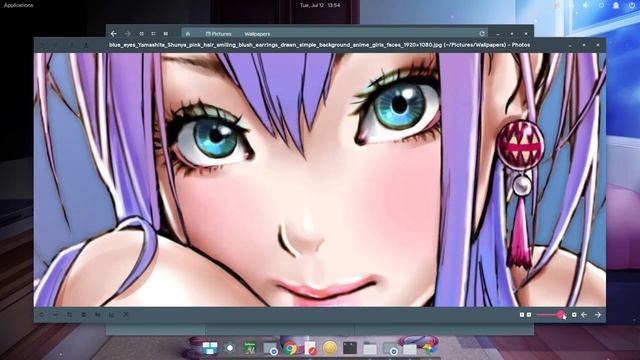Click the first small icon beside zoom controls

(x=522, y=315)
